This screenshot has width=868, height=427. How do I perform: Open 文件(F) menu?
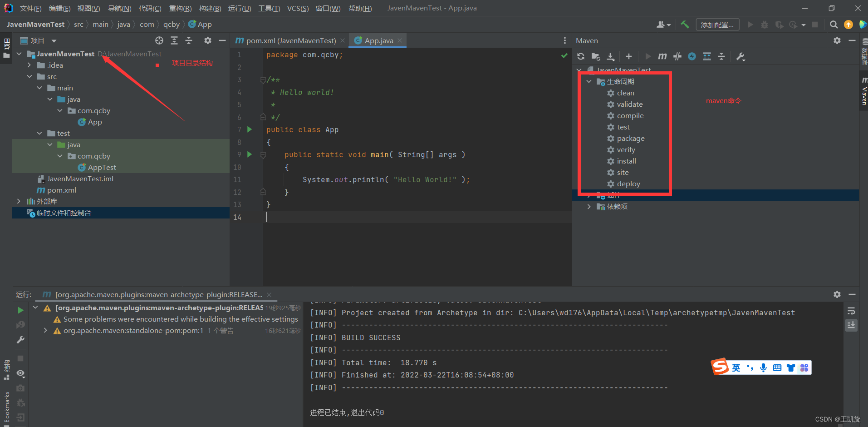pyautogui.click(x=30, y=8)
